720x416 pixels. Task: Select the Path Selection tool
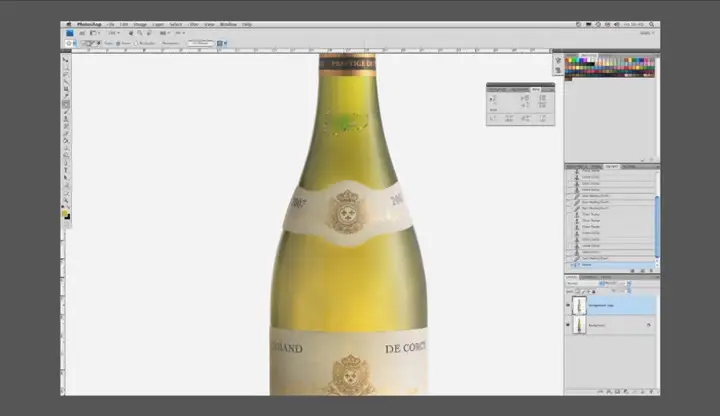(66, 178)
